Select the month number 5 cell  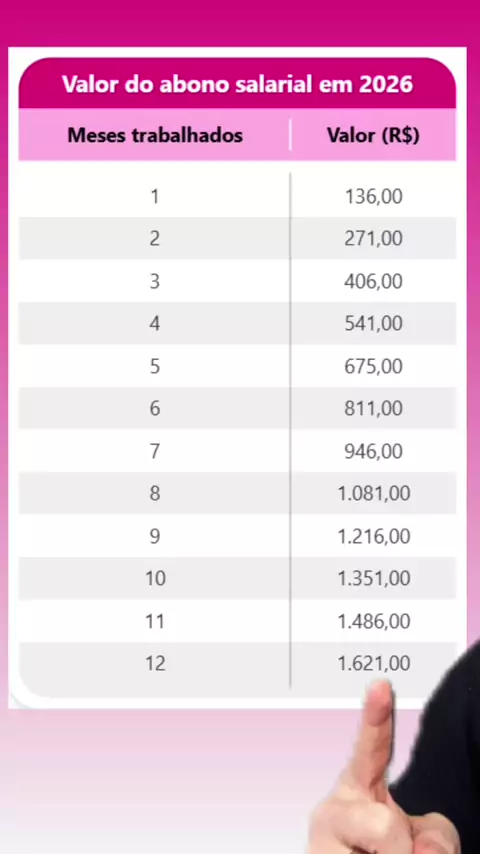(155, 366)
